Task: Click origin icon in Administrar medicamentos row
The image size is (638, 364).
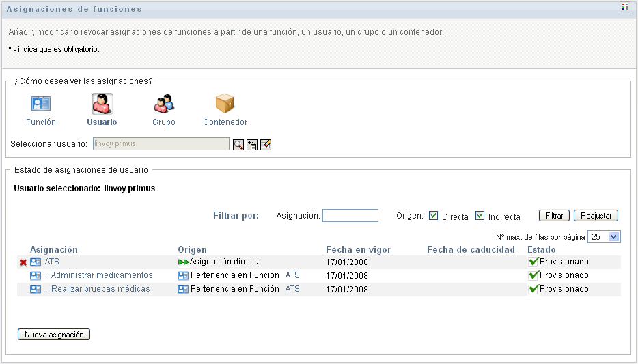Action: (x=183, y=276)
